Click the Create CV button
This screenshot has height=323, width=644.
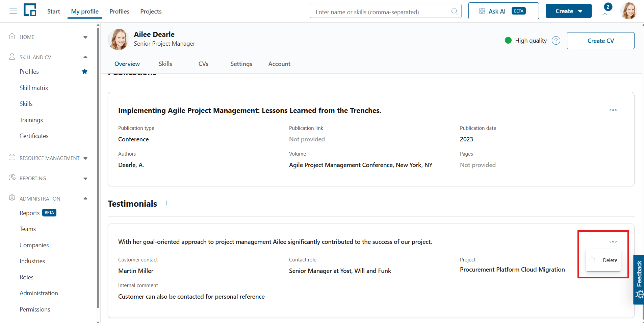coord(600,41)
